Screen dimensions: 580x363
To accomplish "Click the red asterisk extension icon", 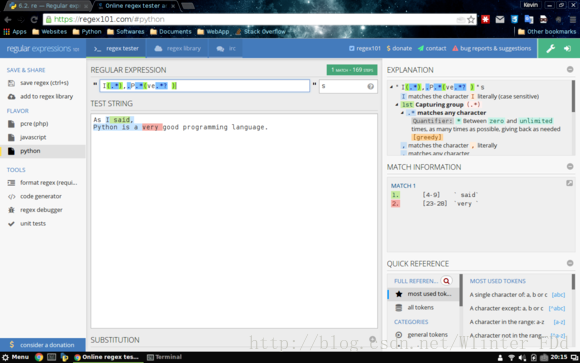I will 485,20.
